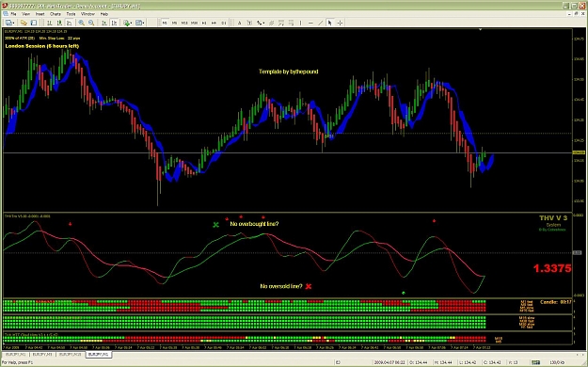Open the Profiles folder icon
The image size is (588, 367).
[24, 23]
